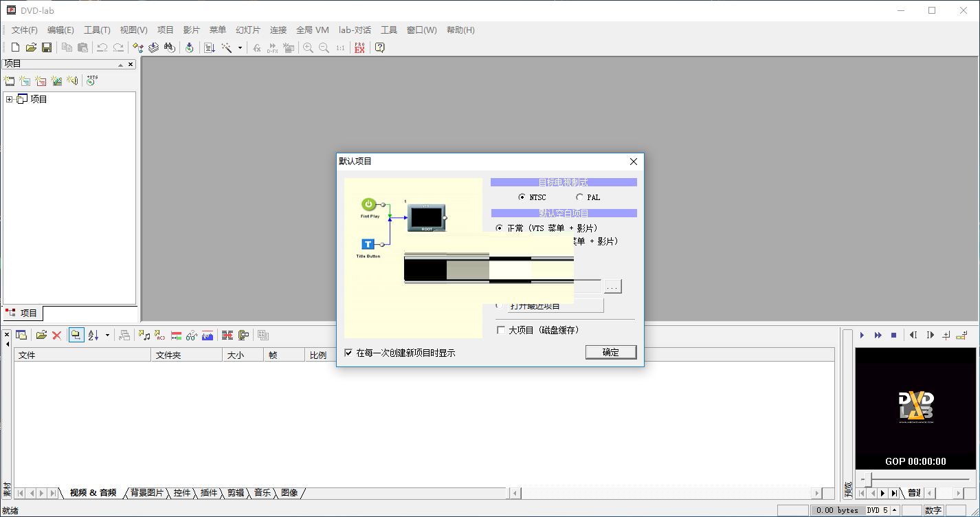Click the disc with blue arrow icon
The height and width of the screenshot is (517, 980).
(x=190, y=47)
